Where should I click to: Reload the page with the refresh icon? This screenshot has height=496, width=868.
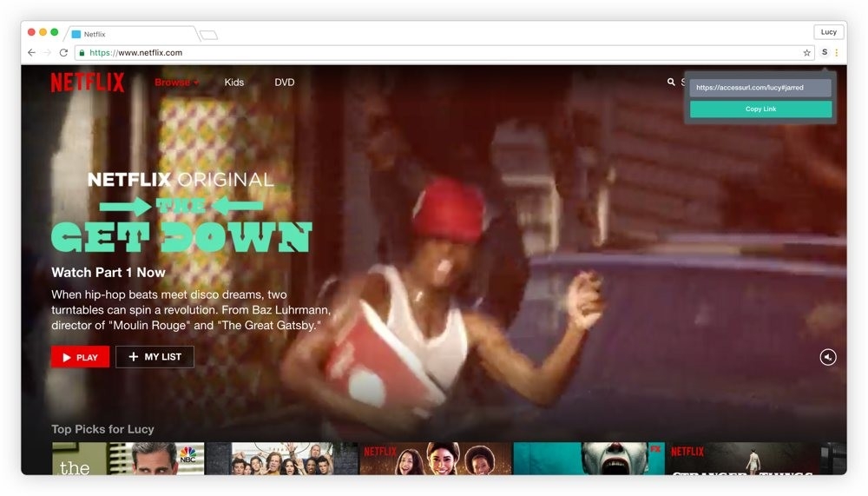pos(63,53)
